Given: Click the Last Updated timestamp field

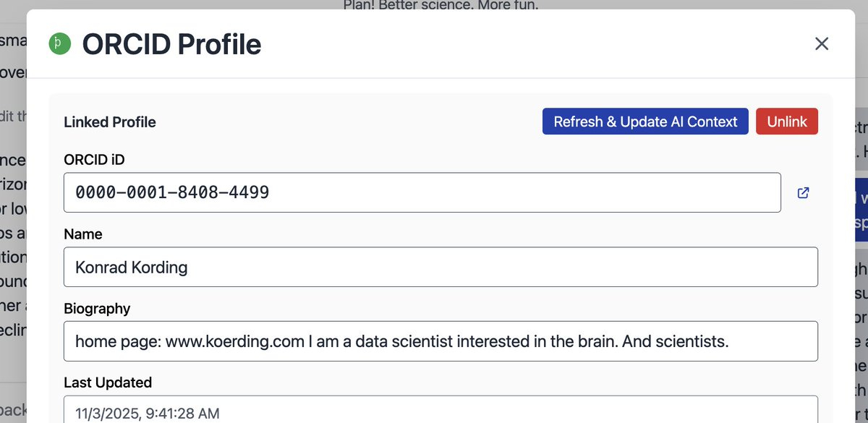Looking at the screenshot, I should (x=441, y=412).
